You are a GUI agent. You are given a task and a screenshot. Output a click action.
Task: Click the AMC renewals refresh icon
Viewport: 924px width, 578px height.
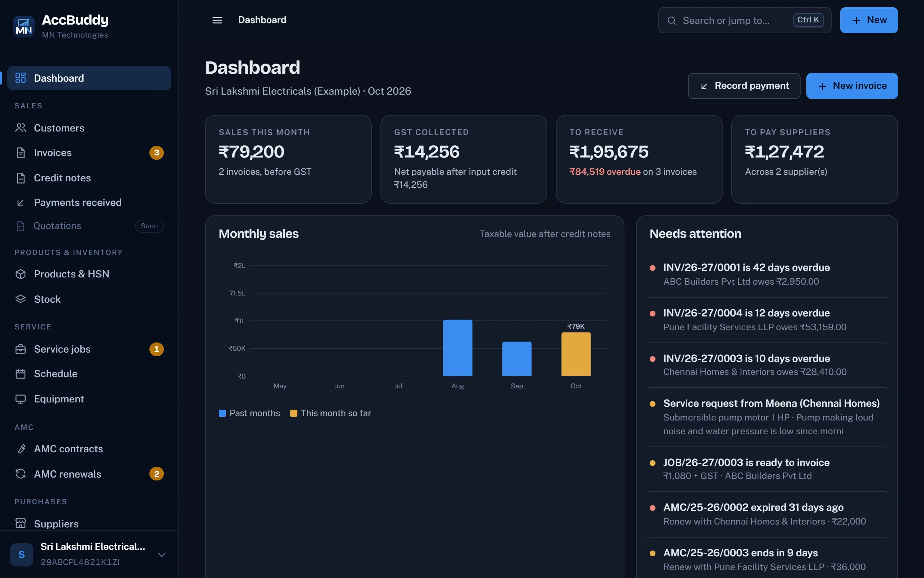pos(20,474)
